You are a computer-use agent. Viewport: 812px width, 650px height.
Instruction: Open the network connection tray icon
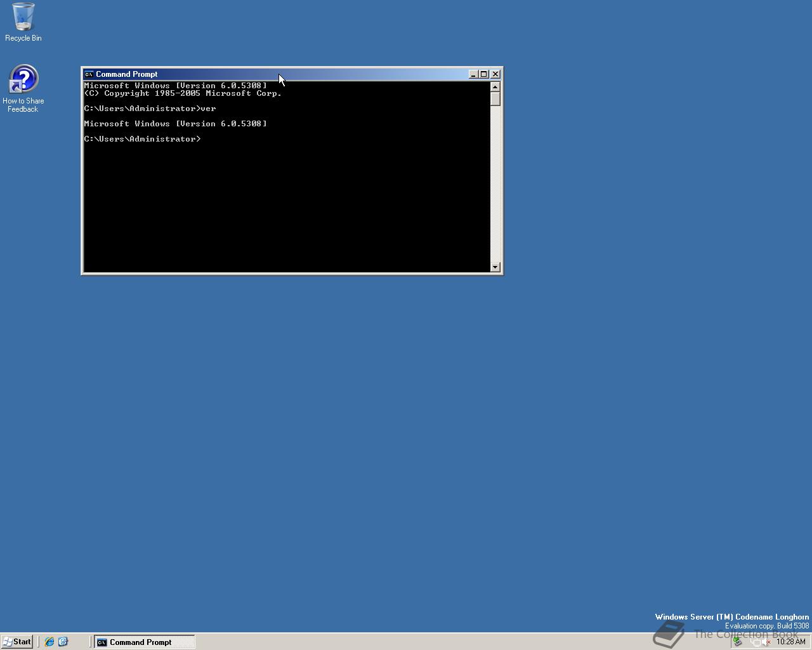click(756, 642)
